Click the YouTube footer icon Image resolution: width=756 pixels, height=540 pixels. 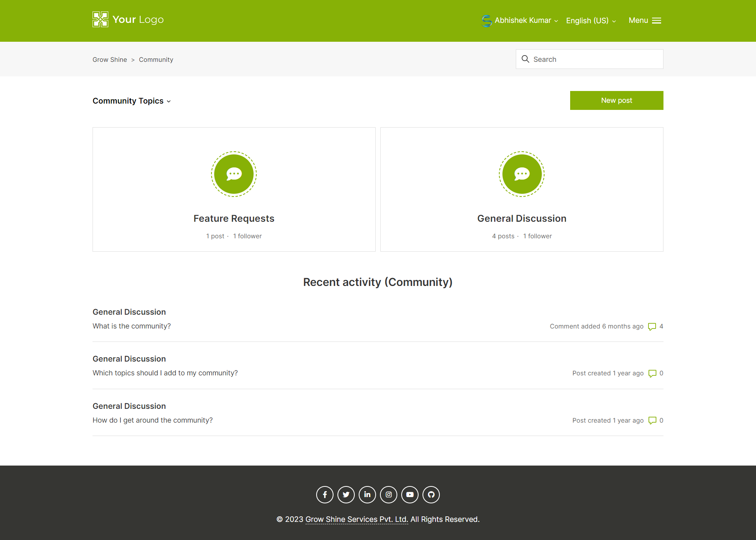click(x=410, y=495)
